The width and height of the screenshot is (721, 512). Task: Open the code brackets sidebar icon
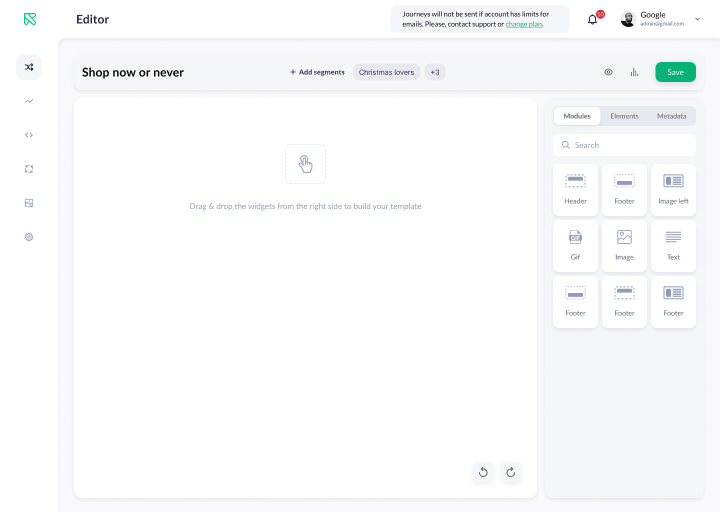click(x=29, y=135)
